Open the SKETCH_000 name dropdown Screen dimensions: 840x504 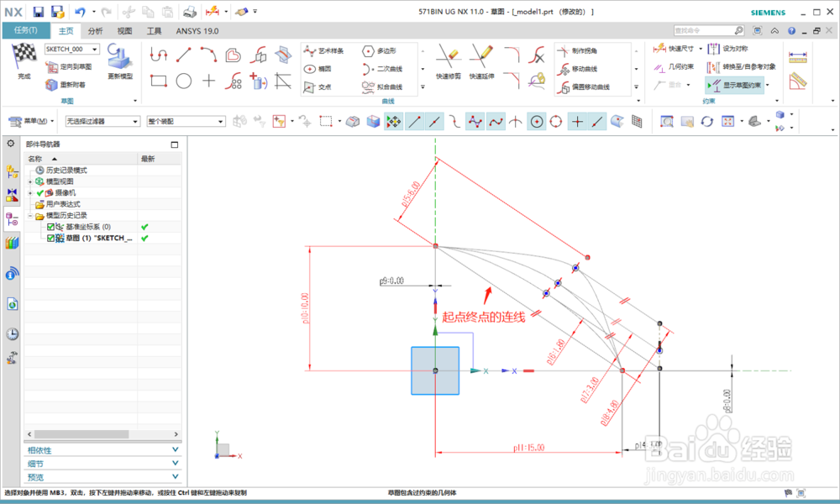[95, 50]
